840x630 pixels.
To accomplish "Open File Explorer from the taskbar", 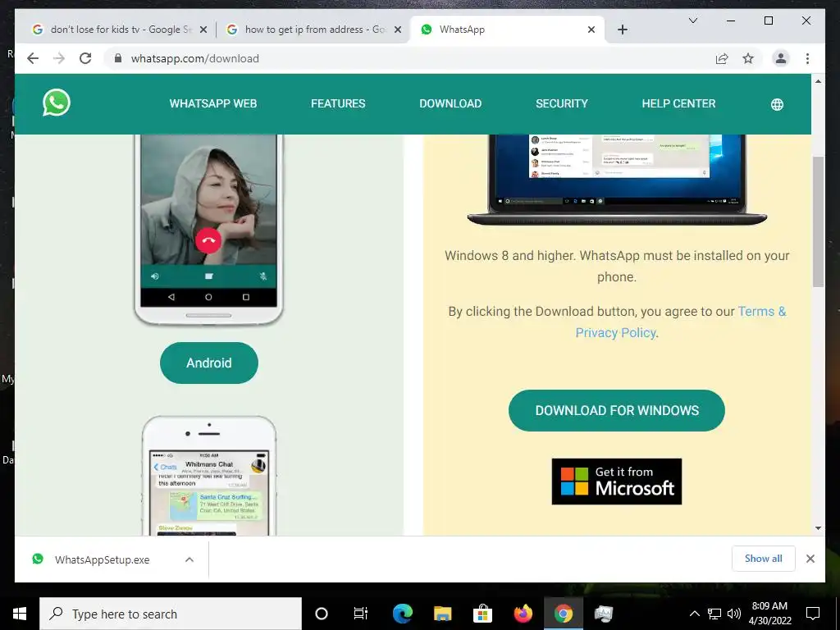I will pos(442,614).
